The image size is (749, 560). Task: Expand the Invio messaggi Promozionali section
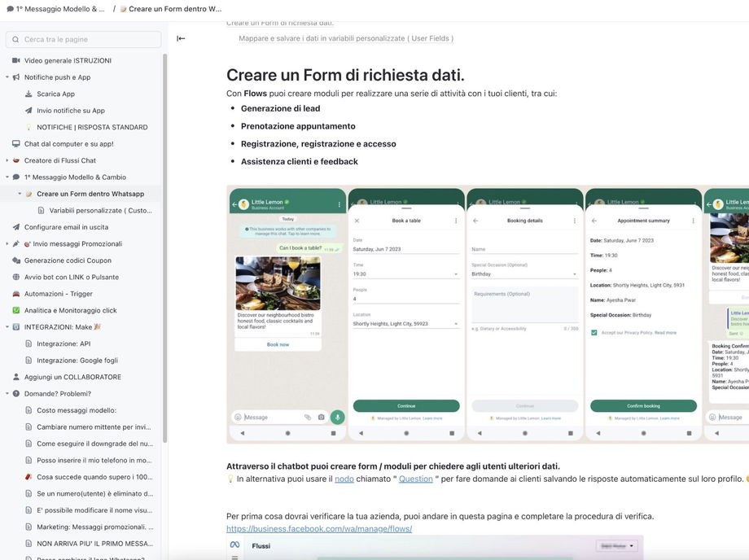(x=7, y=244)
